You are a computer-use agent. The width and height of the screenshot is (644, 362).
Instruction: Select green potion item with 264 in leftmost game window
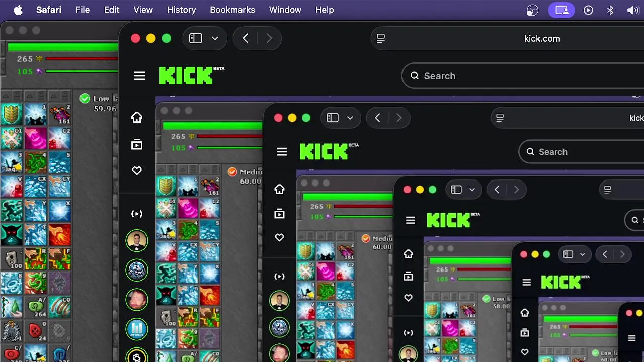pyautogui.click(x=35, y=307)
